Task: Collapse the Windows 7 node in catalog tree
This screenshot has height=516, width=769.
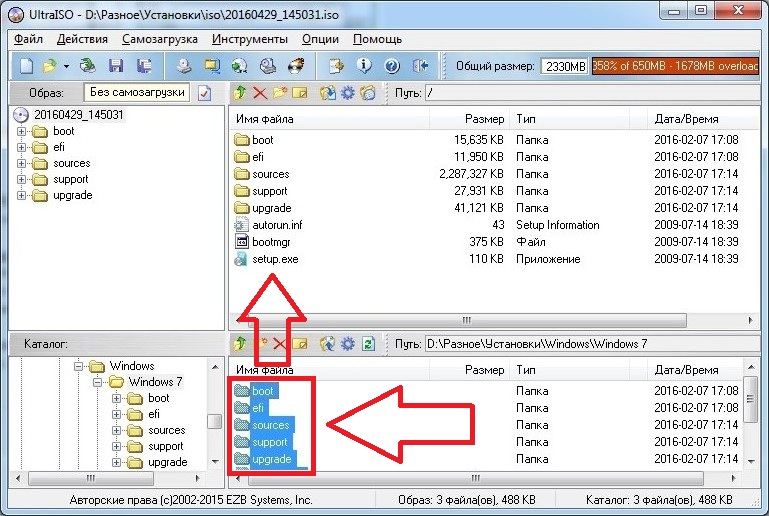Action: click(x=99, y=382)
